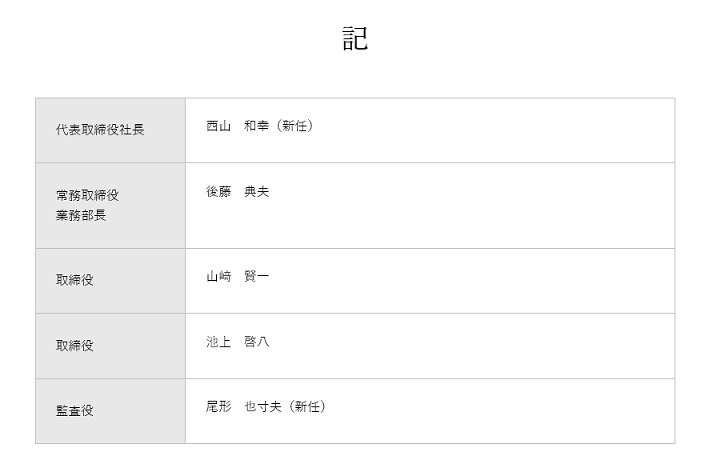Viewport: 709px width, 464px height.
Task: Click the surname 尾形
Action: [x=218, y=407]
